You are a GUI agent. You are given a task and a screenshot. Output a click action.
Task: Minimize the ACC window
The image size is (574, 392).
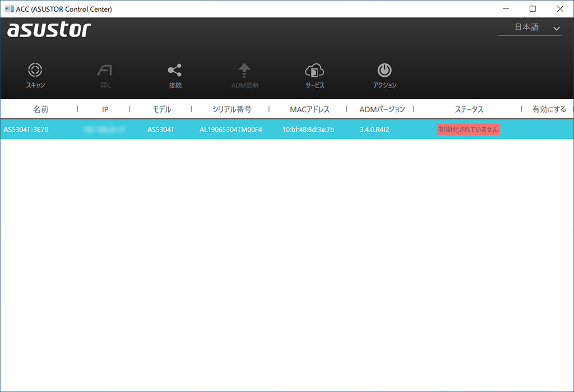click(506, 9)
